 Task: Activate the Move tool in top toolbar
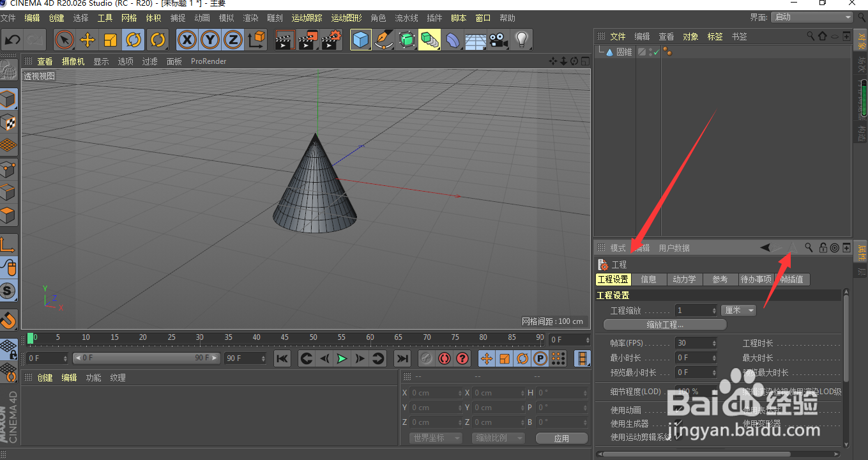tap(88, 40)
